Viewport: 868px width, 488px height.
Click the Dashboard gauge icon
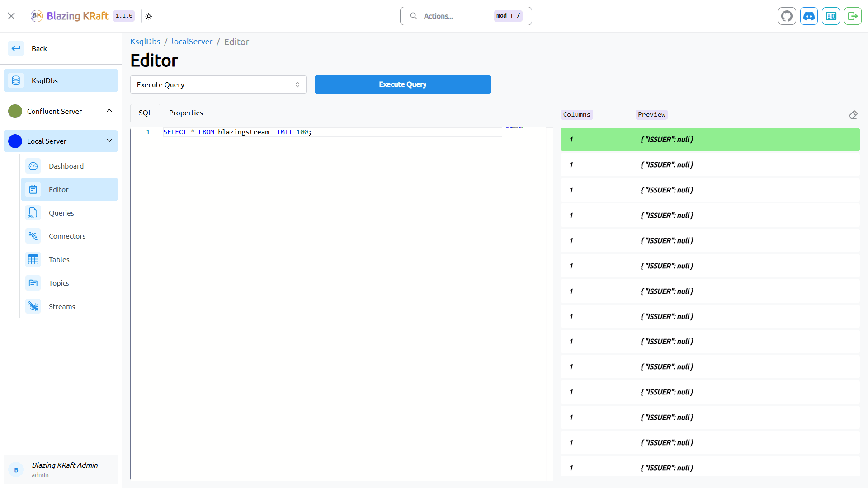coord(33,166)
